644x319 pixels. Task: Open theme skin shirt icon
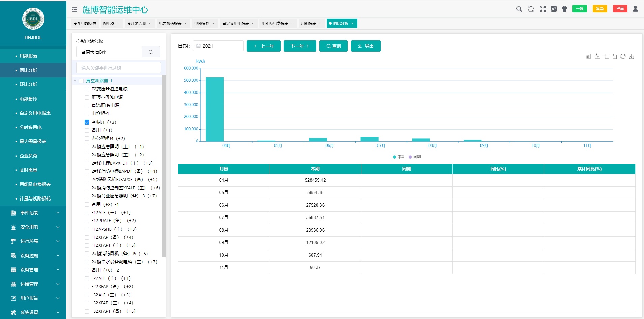point(564,9)
